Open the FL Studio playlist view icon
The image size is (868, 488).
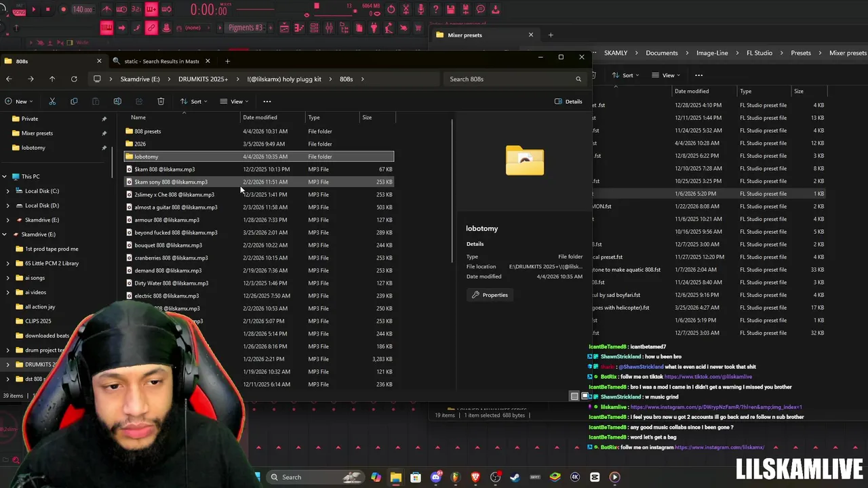point(284,28)
